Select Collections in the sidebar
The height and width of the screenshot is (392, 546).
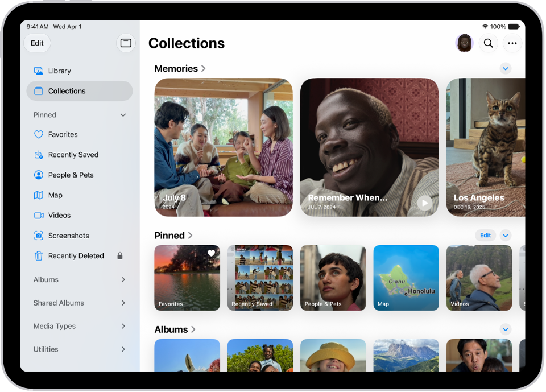80,91
